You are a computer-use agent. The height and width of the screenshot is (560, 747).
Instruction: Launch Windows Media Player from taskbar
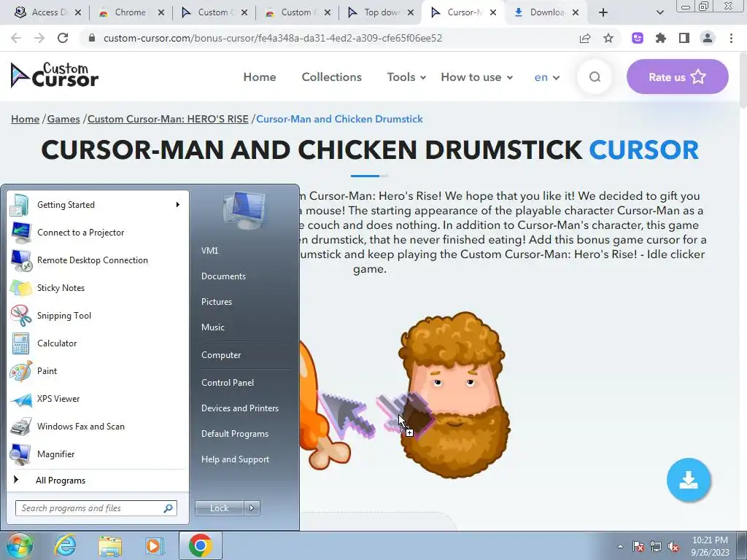click(x=154, y=545)
